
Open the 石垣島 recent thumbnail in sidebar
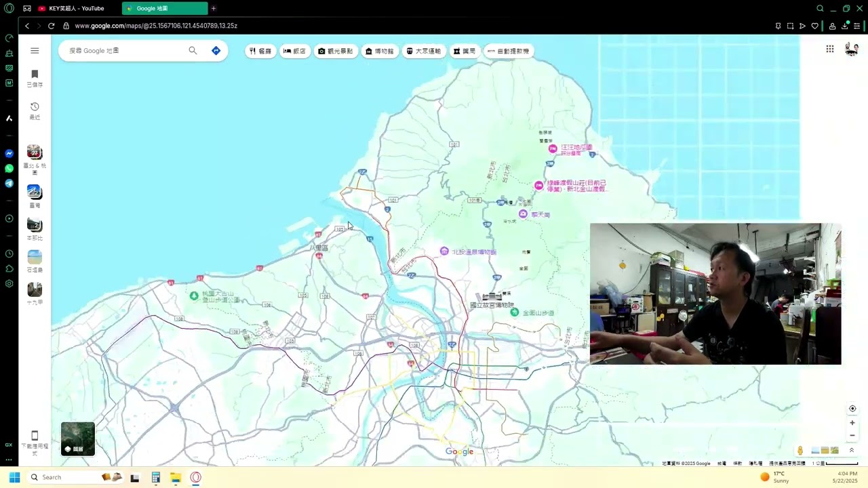click(x=35, y=257)
